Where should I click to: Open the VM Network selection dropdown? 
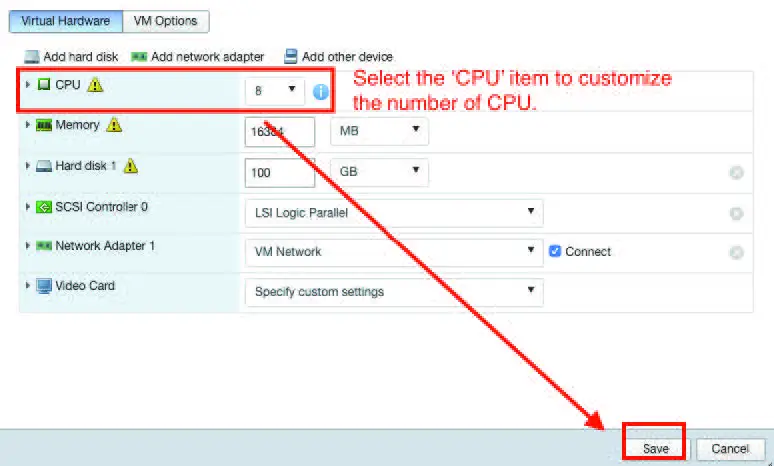[393, 252]
